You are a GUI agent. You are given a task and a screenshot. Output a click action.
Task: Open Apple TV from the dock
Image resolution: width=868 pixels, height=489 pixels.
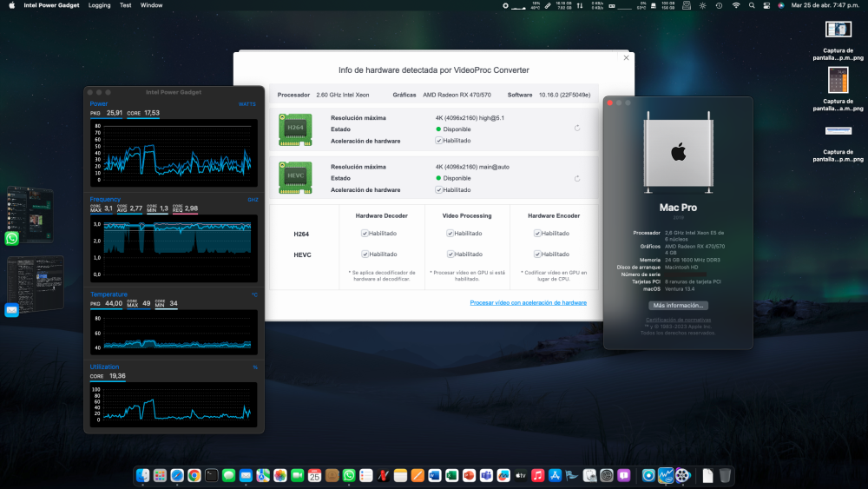point(520,475)
